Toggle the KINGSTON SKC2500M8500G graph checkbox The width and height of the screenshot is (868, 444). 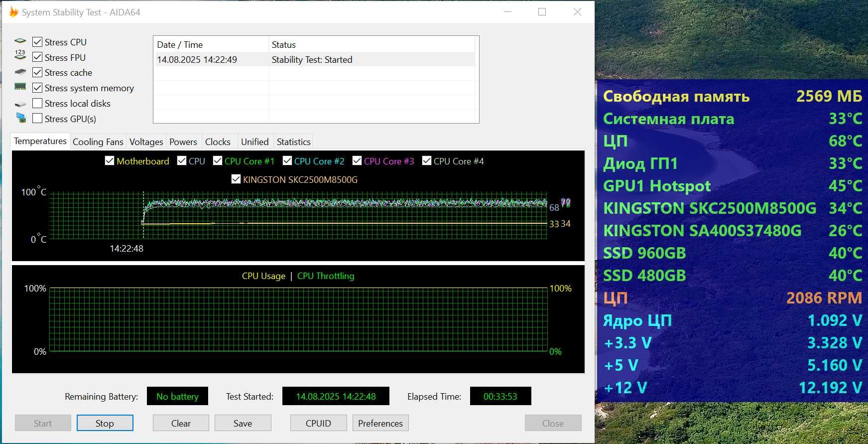(x=236, y=179)
